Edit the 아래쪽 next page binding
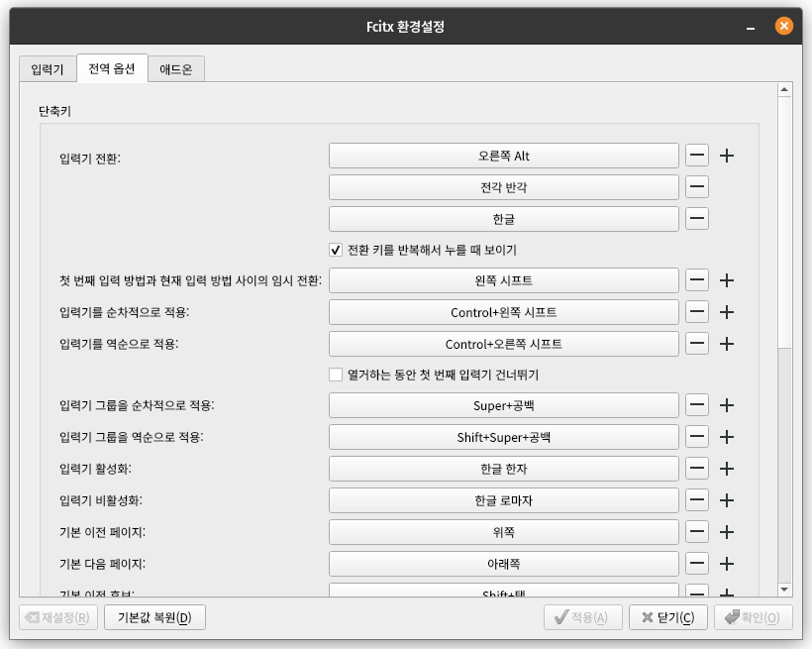 pyautogui.click(x=503, y=564)
